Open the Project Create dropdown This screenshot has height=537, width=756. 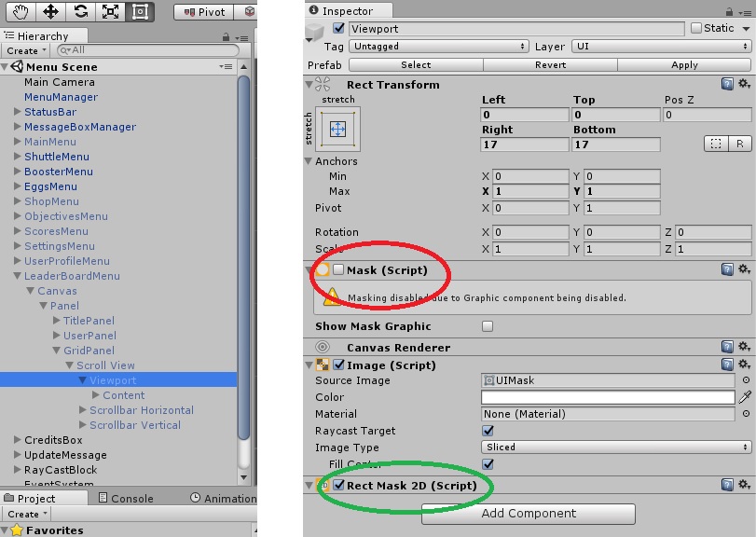pos(26,514)
